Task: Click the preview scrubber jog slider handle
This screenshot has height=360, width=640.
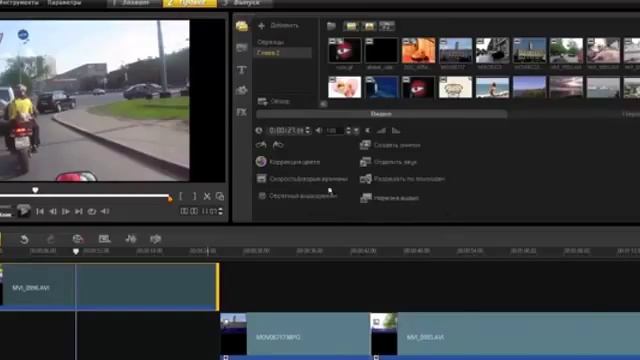Action: (35, 190)
